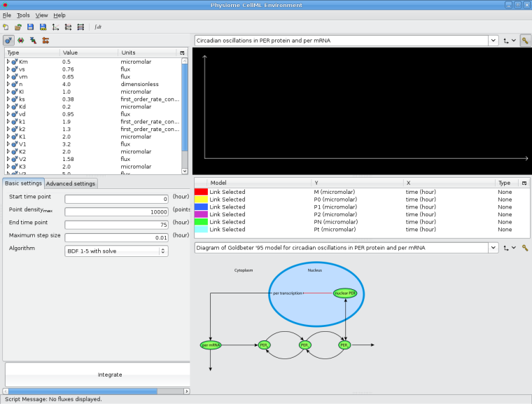Click the three-trace graph panel icon
532x404 pixels.
coord(80,27)
